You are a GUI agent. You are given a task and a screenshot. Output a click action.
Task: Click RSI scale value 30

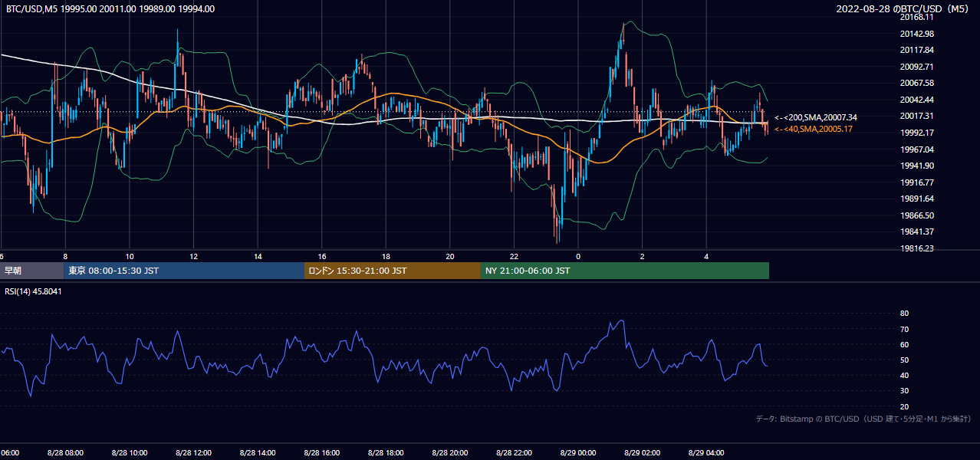[x=904, y=390]
